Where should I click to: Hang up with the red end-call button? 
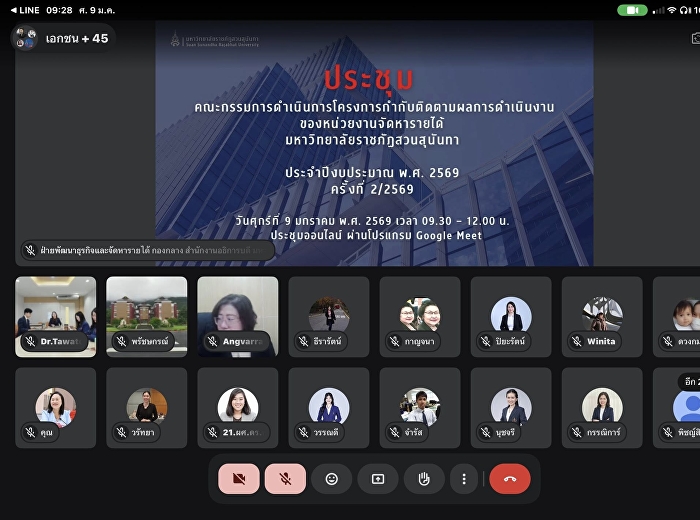tap(510, 479)
